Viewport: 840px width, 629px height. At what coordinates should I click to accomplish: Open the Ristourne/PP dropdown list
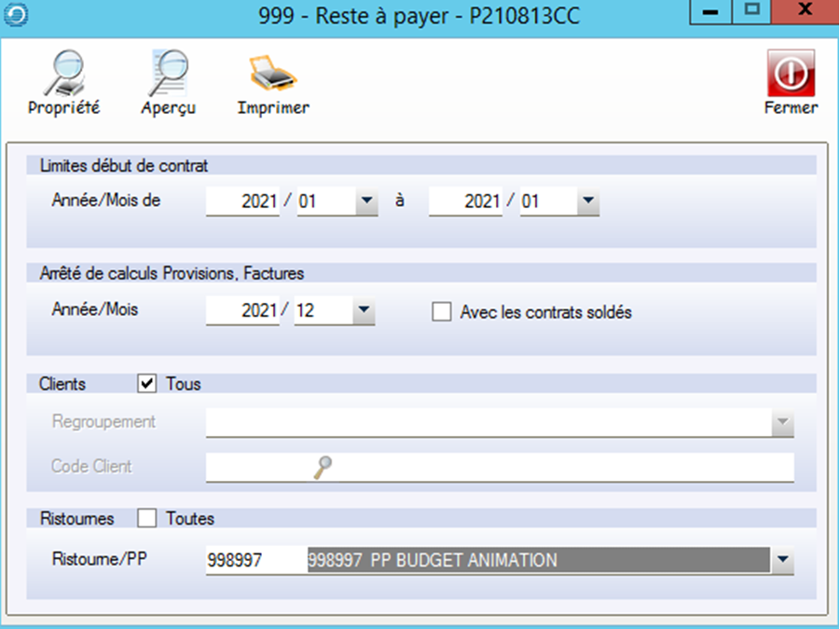(782, 561)
